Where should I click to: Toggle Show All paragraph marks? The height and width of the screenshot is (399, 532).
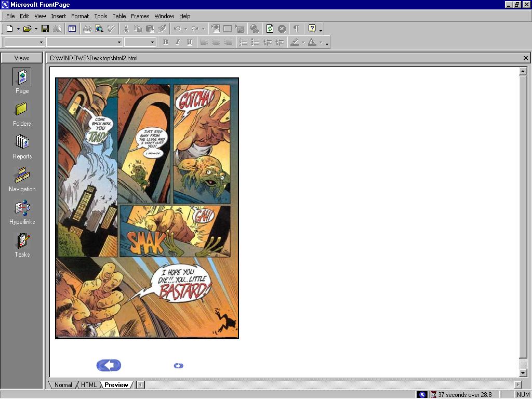(x=297, y=29)
